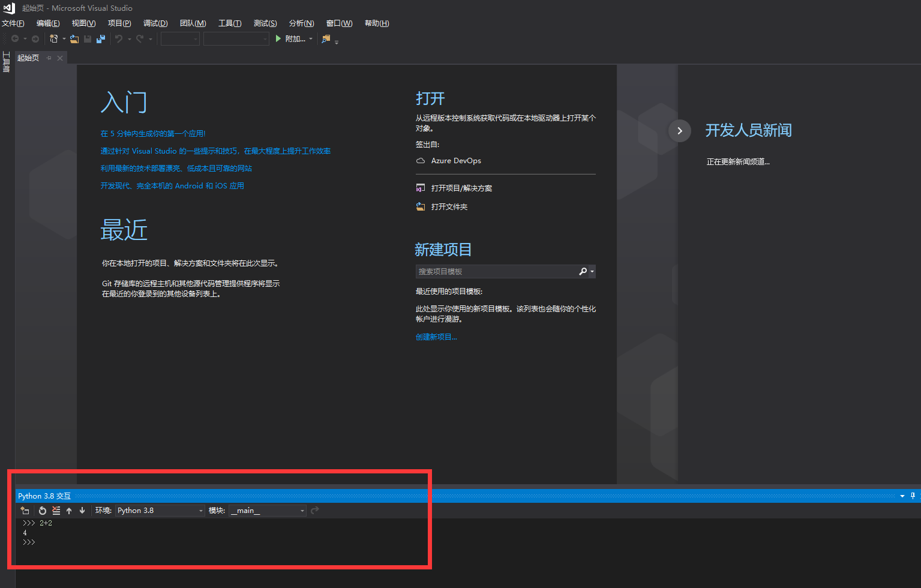Open the 编辑(E) menu
The height and width of the screenshot is (588, 921).
click(48, 23)
